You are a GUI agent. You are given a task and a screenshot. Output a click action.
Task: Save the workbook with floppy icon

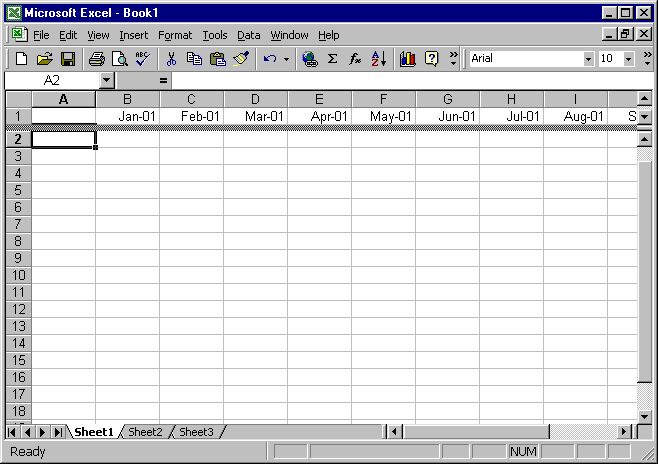click(68, 59)
